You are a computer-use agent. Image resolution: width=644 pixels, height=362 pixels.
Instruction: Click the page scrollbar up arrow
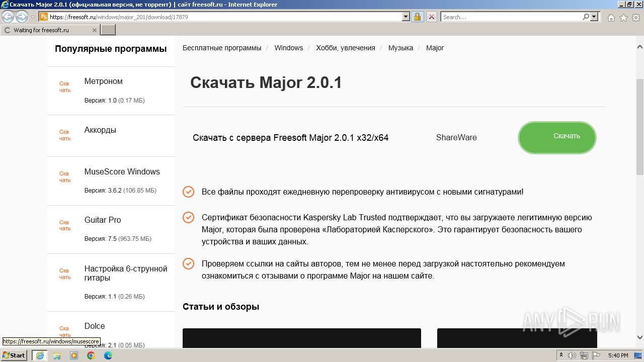click(x=640, y=47)
